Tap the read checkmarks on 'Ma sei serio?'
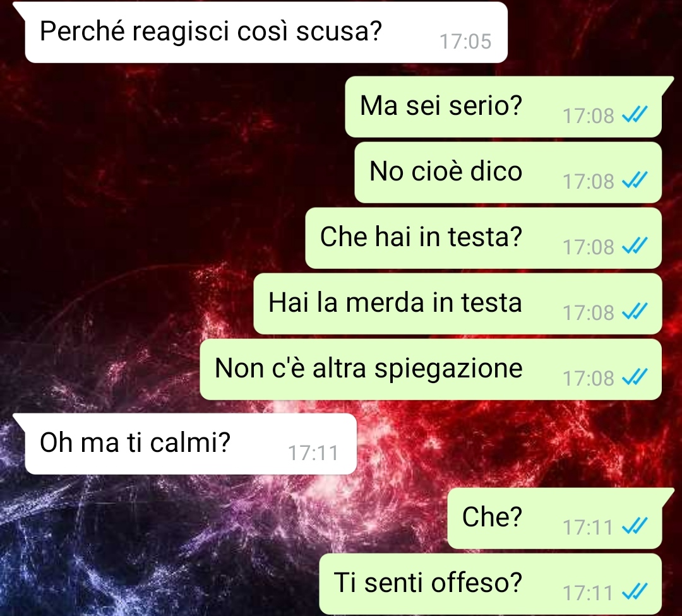 [635, 115]
